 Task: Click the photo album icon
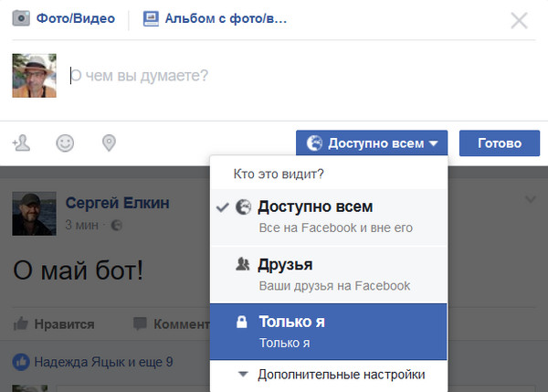pyautogui.click(x=151, y=17)
